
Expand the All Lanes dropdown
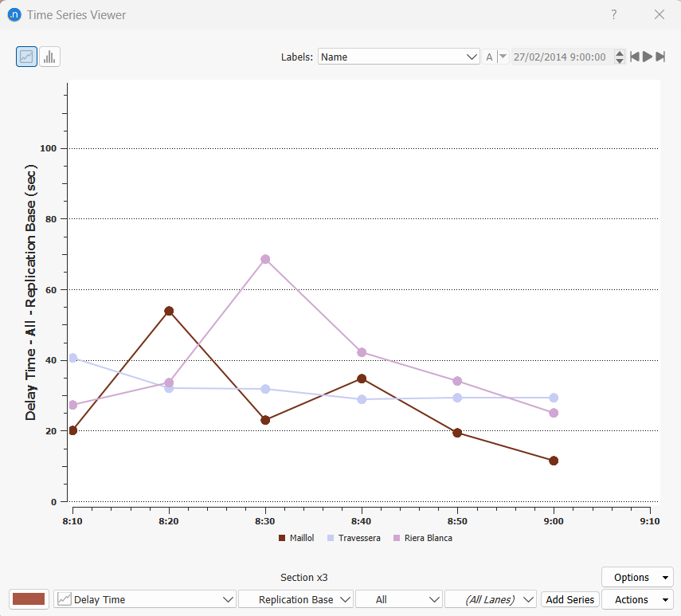tap(490, 599)
